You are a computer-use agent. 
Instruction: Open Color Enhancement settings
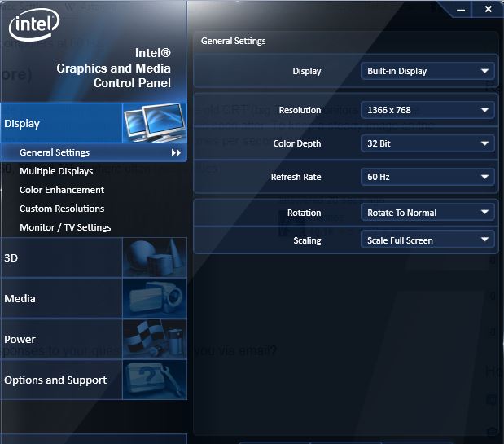62,190
